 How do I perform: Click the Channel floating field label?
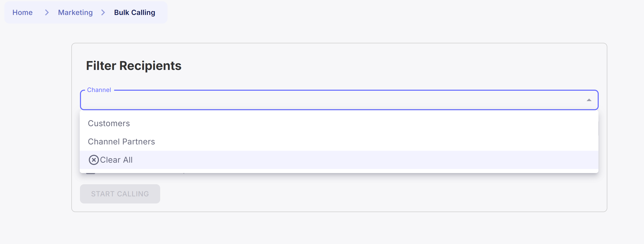tap(99, 90)
